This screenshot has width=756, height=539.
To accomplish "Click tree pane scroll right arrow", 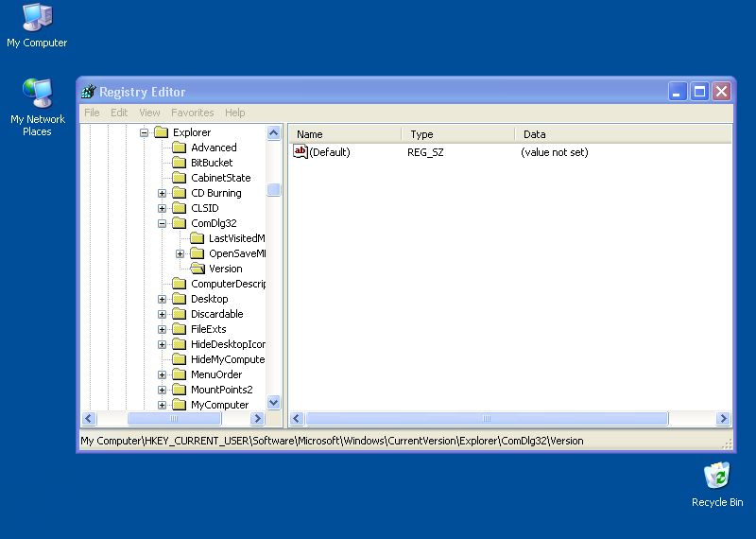I will (x=257, y=418).
